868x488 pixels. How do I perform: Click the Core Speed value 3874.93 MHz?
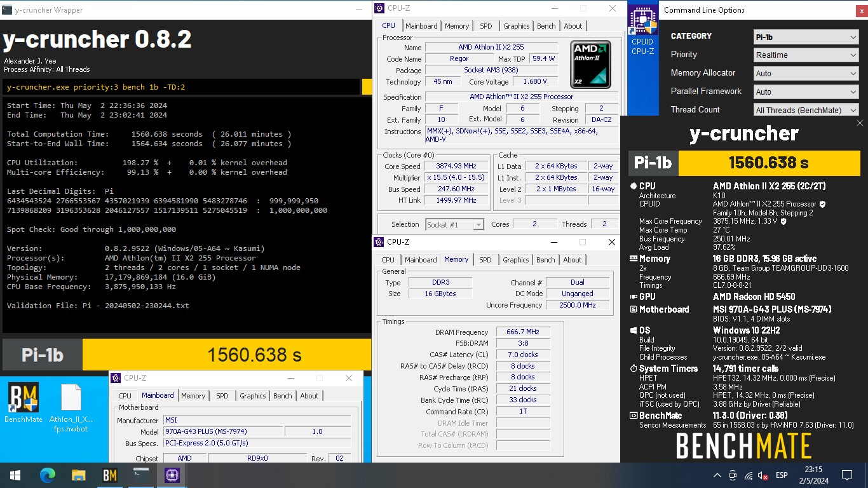[456, 166]
